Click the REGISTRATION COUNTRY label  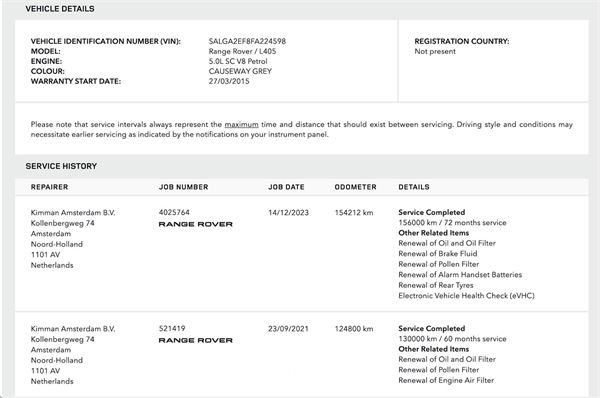pos(461,41)
